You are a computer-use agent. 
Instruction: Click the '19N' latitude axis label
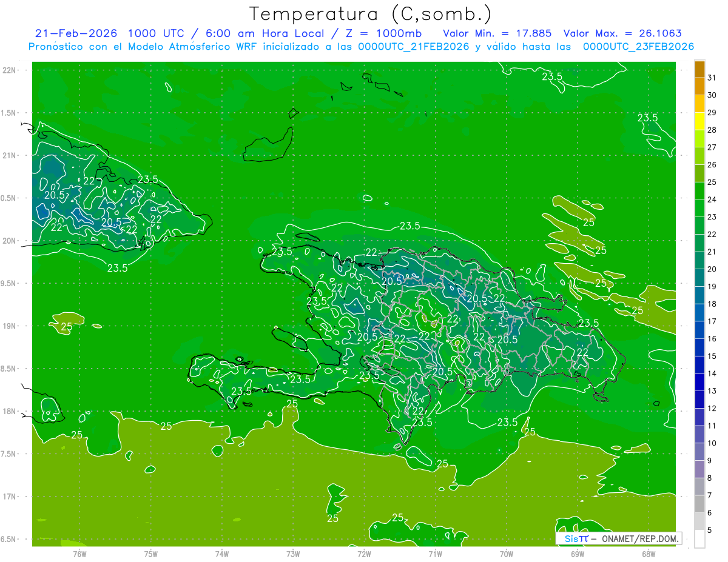8,326
